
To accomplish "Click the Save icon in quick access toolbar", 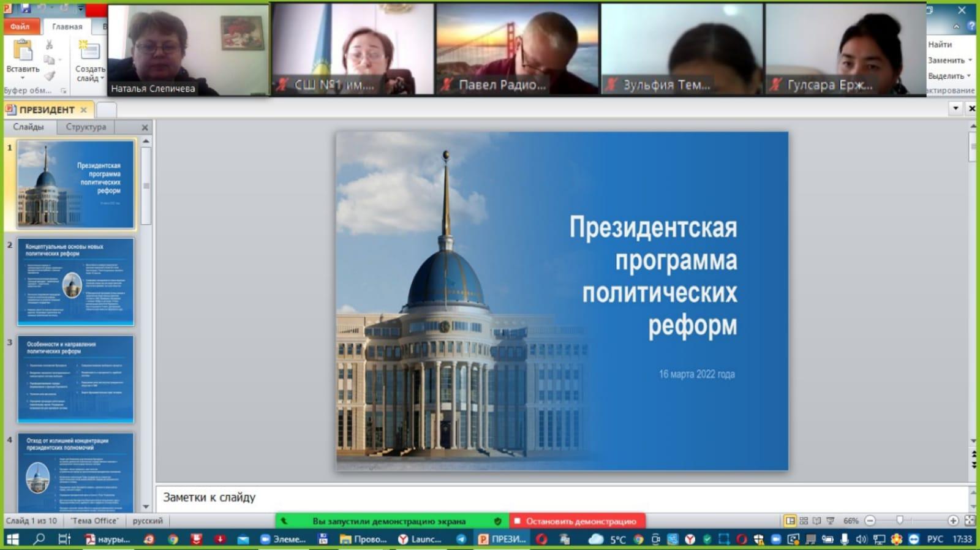I will click(26, 9).
